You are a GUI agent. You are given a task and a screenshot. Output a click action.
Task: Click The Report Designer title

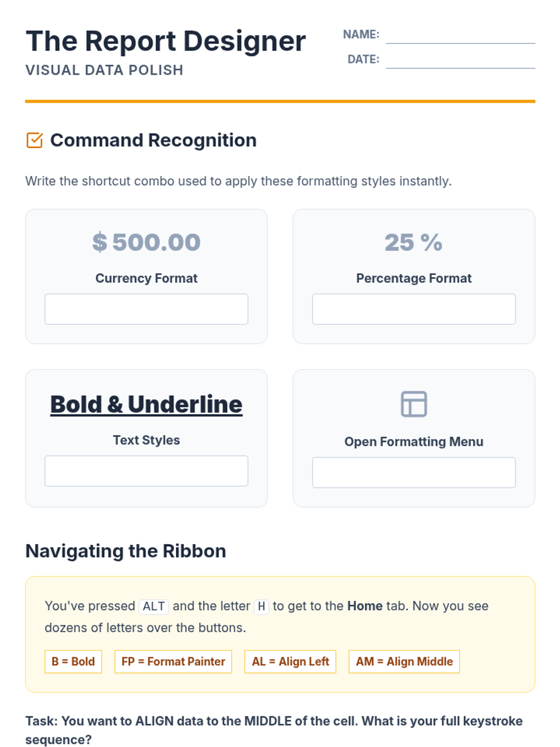166,41
